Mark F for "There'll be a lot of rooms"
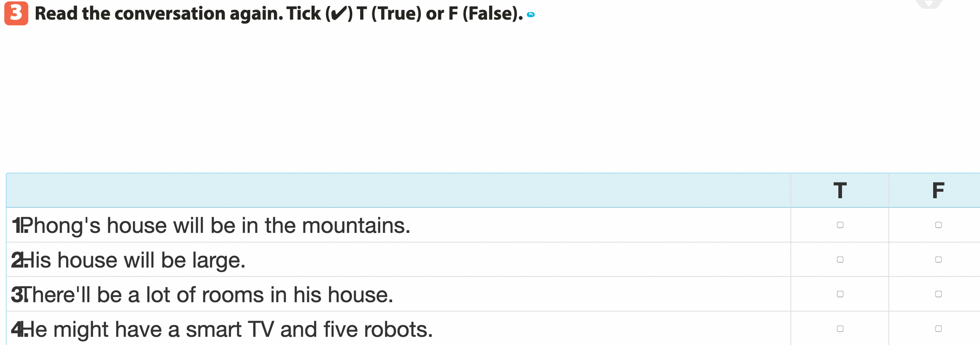The height and width of the screenshot is (345, 980). [938, 294]
